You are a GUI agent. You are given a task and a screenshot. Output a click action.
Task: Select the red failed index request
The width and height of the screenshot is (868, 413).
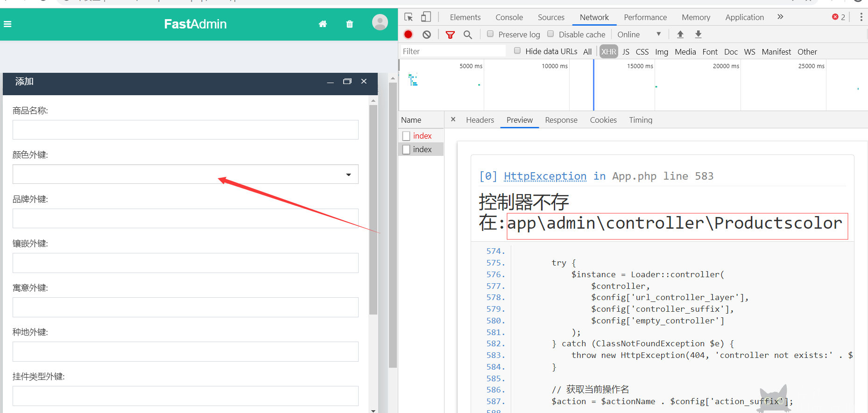pyautogui.click(x=422, y=136)
